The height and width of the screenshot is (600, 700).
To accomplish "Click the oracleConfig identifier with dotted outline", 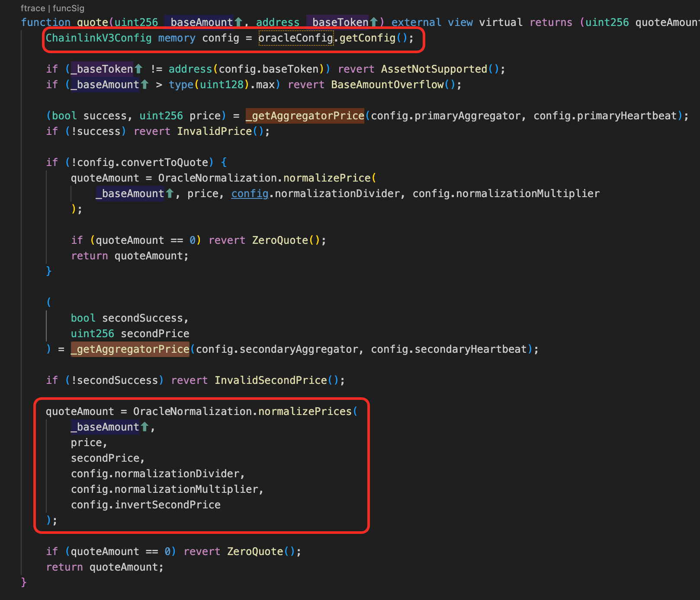I will [x=295, y=38].
